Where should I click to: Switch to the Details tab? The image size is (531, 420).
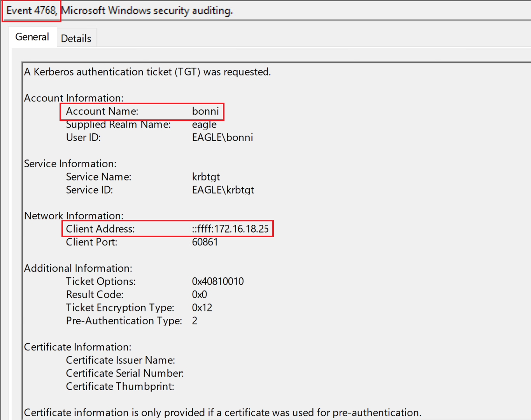pyautogui.click(x=76, y=38)
